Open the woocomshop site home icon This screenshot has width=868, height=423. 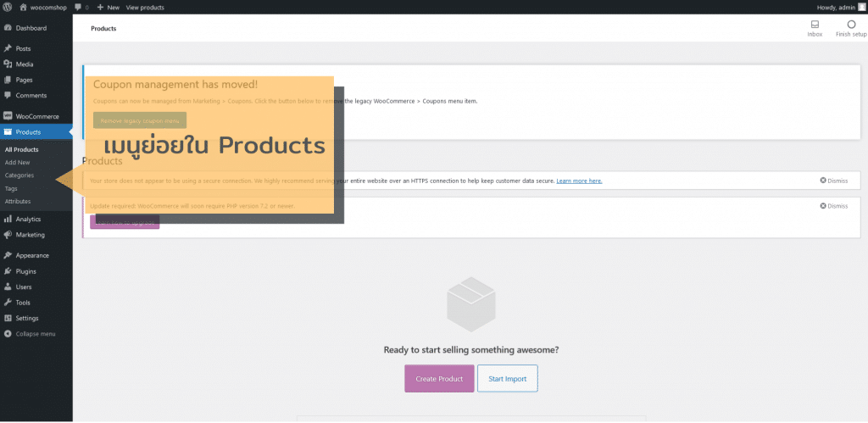pos(24,7)
